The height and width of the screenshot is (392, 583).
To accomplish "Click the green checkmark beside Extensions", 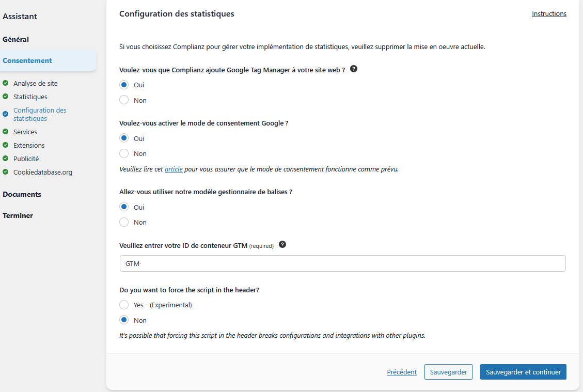I will point(6,145).
